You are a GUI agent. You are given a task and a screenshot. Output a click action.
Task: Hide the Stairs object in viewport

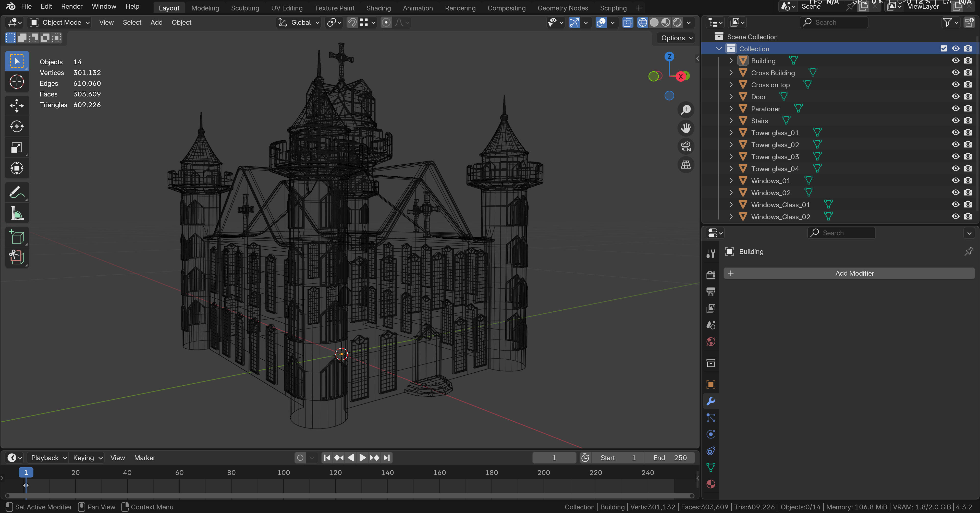pyautogui.click(x=956, y=121)
